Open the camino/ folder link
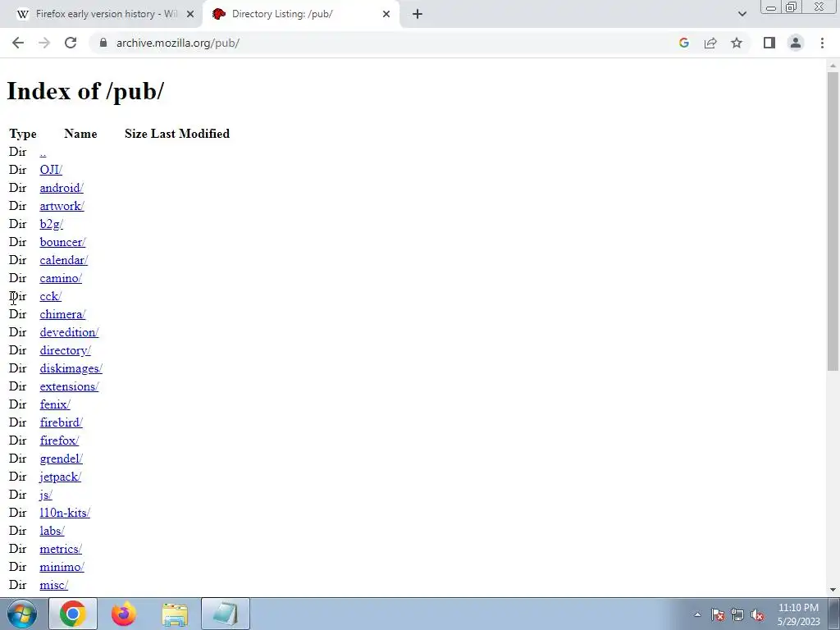This screenshot has width=840, height=630. [61, 278]
